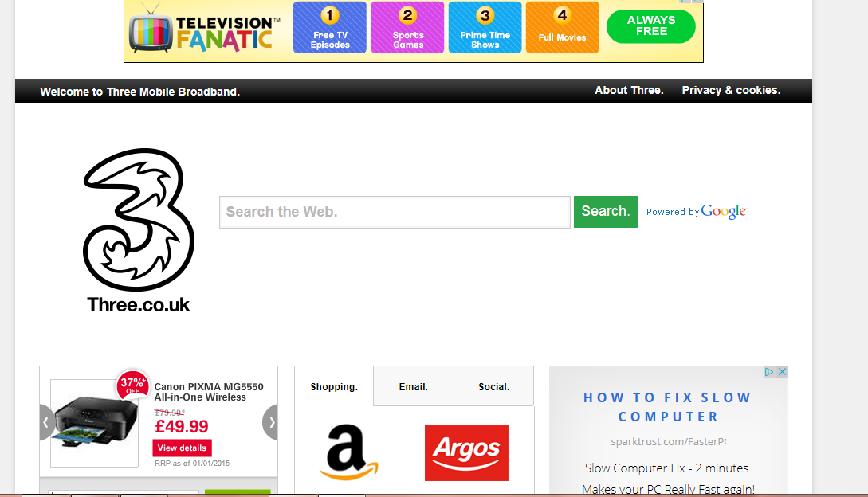Open the Amazon shopping logo
The height and width of the screenshot is (497, 868).
click(x=349, y=452)
